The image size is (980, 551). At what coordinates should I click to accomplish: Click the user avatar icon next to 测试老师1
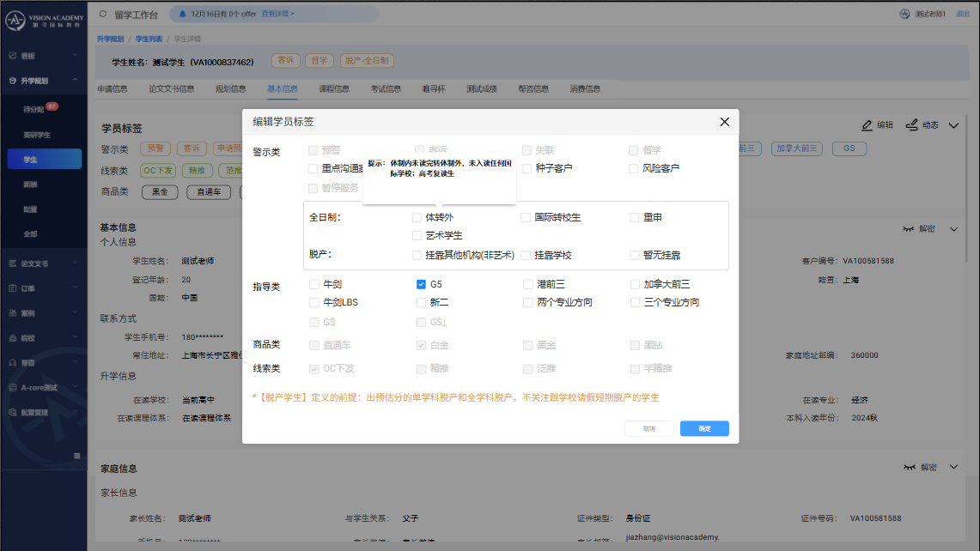904,14
